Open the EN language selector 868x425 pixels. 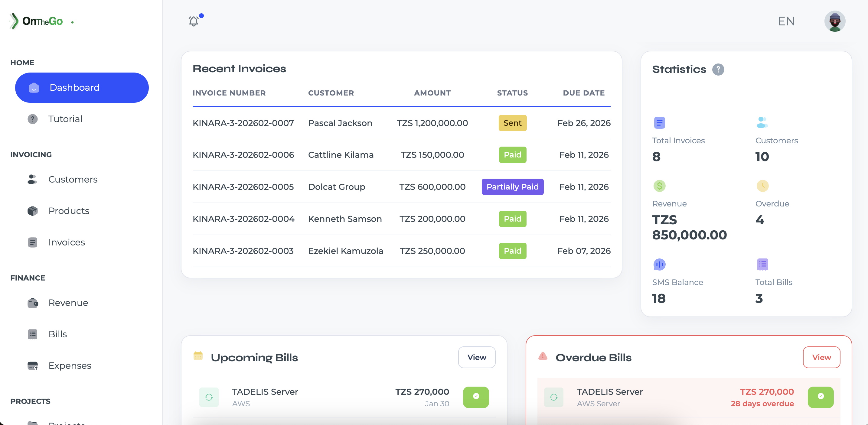tap(786, 21)
